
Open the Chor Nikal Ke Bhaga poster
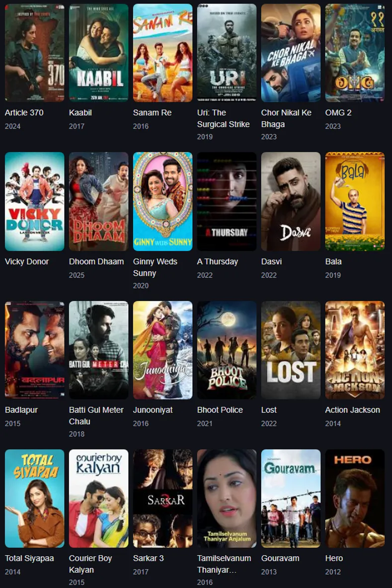click(x=291, y=53)
